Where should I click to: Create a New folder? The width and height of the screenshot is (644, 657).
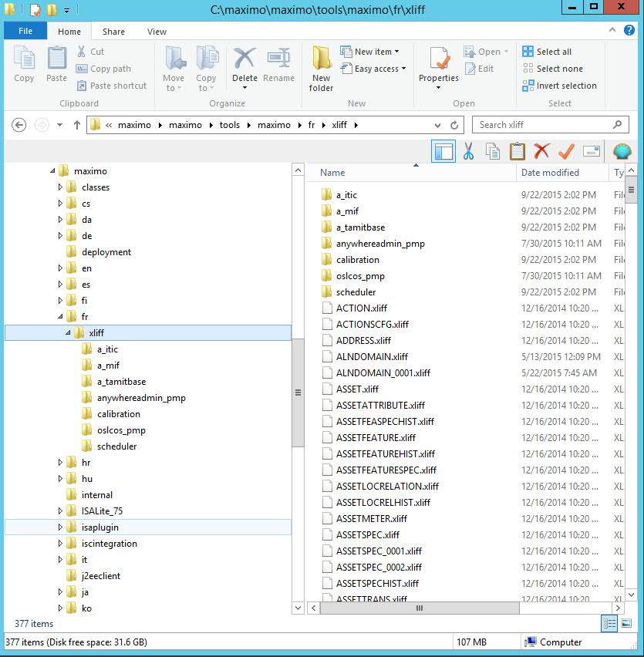[x=321, y=69]
